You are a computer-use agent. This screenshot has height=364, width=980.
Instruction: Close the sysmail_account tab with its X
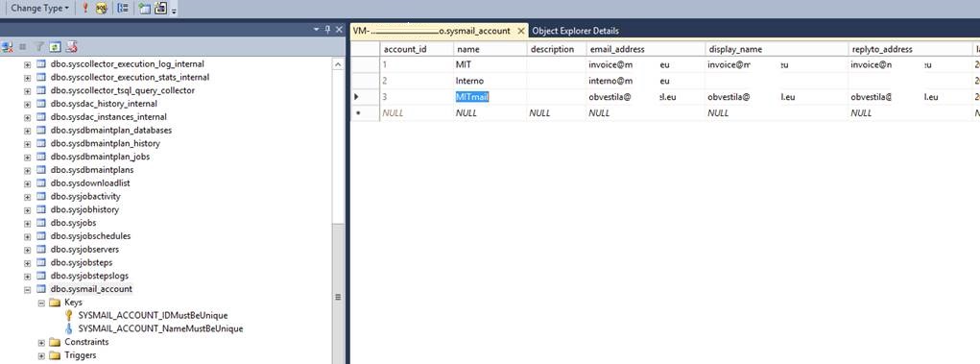[521, 31]
